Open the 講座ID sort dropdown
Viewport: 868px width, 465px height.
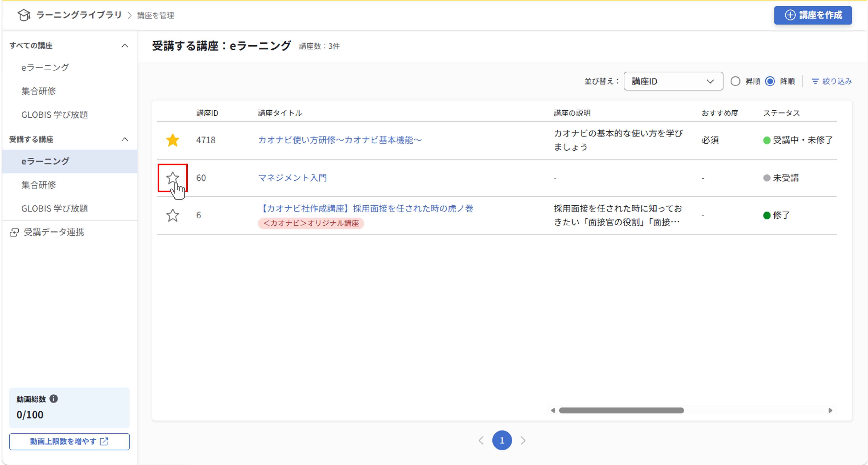673,81
